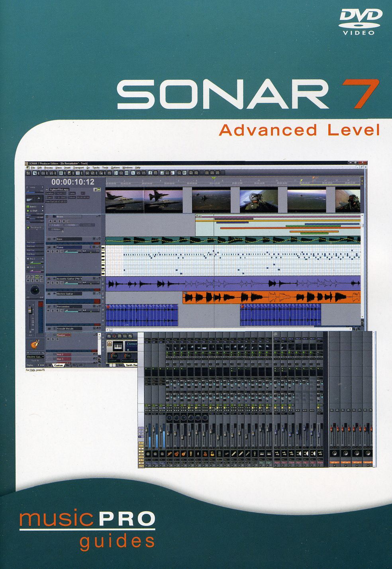Click the electric guitar track icon

(35, 344)
